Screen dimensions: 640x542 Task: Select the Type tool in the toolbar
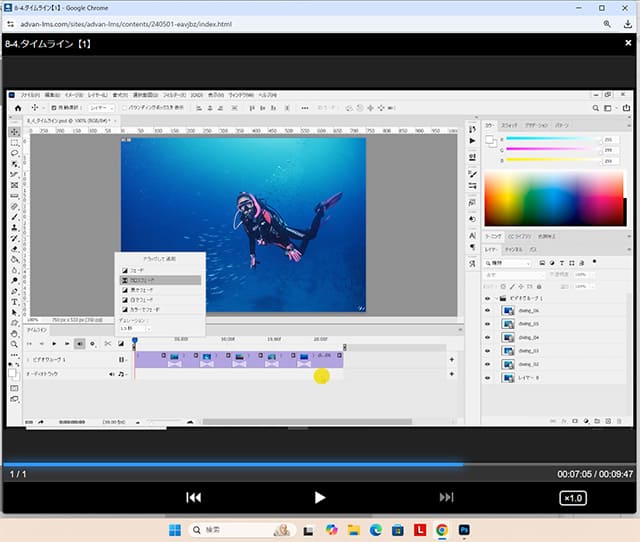[14, 300]
